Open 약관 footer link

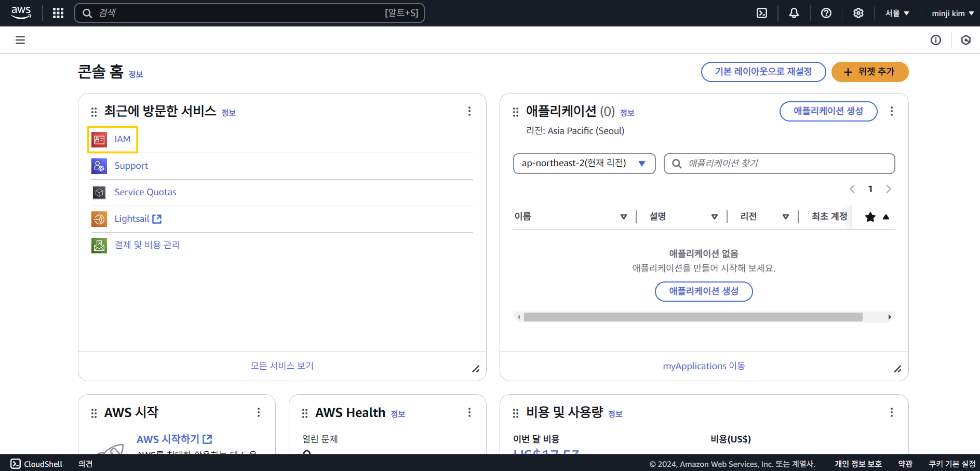point(905,464)
